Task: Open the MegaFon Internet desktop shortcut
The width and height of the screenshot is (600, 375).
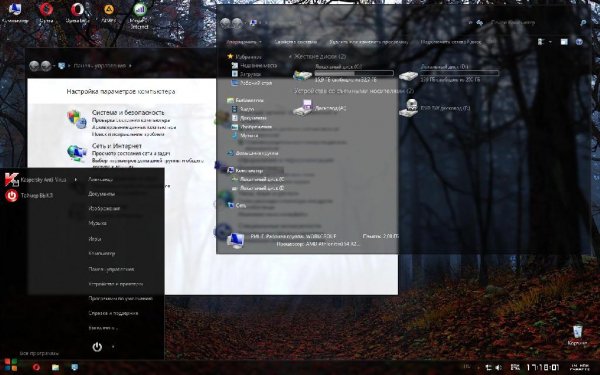Action: point(139,16)
